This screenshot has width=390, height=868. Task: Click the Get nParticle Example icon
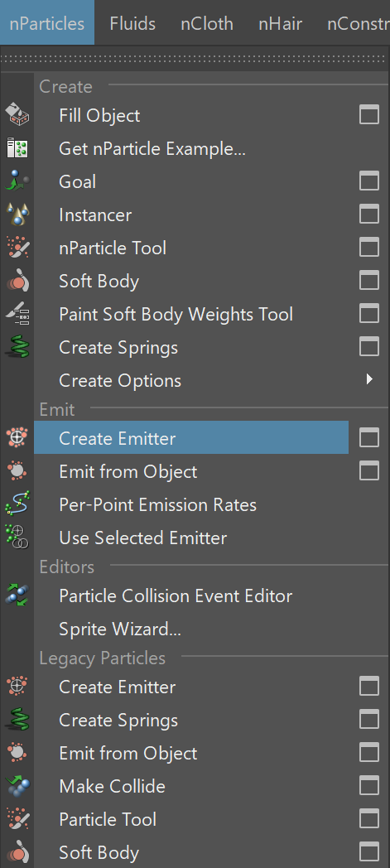coord(17,148)
